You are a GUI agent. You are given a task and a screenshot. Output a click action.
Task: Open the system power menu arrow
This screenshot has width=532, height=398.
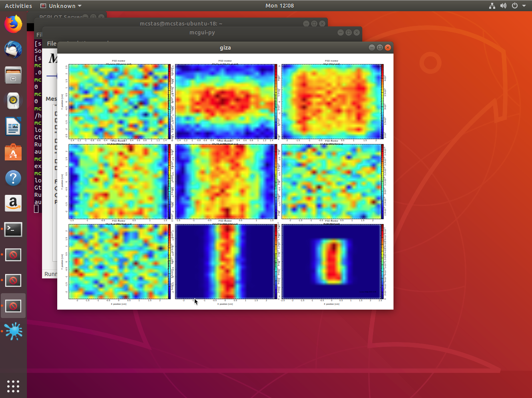tap(524, 6)
